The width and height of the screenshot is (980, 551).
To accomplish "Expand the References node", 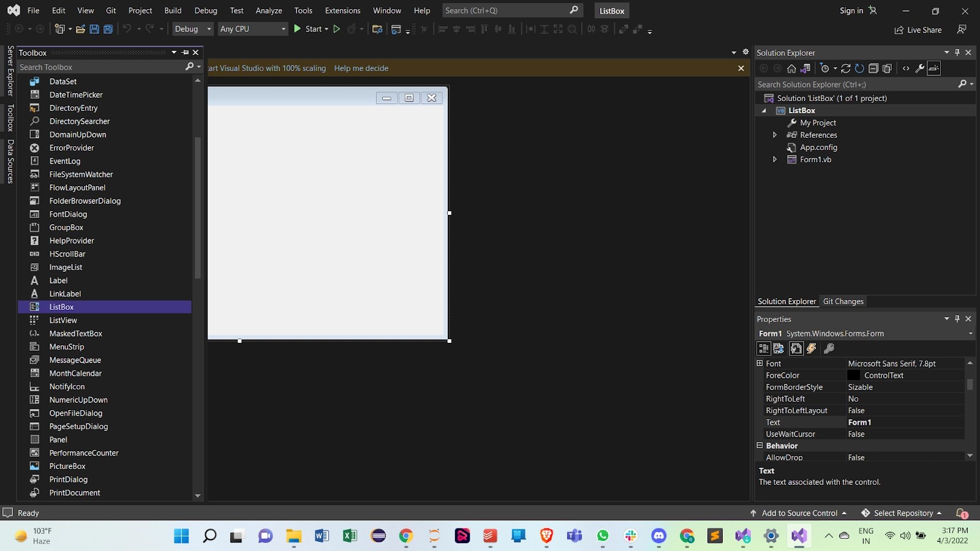I will point(775,135).
